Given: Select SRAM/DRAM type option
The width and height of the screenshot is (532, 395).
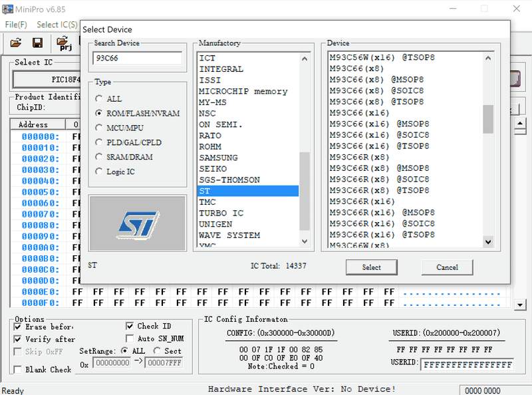Looking at the screenshot, I should (x=98, y=157).
